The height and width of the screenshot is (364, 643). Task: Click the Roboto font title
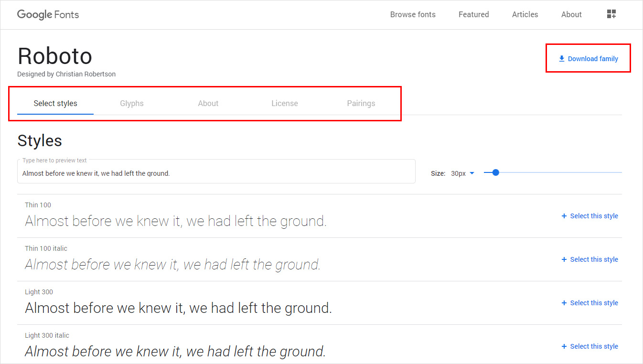click(55, 56)
